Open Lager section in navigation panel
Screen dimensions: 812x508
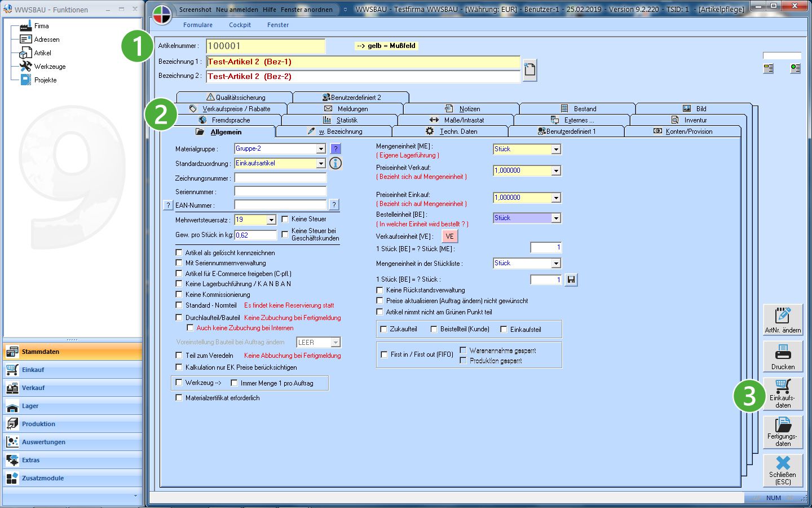point(73,406)
